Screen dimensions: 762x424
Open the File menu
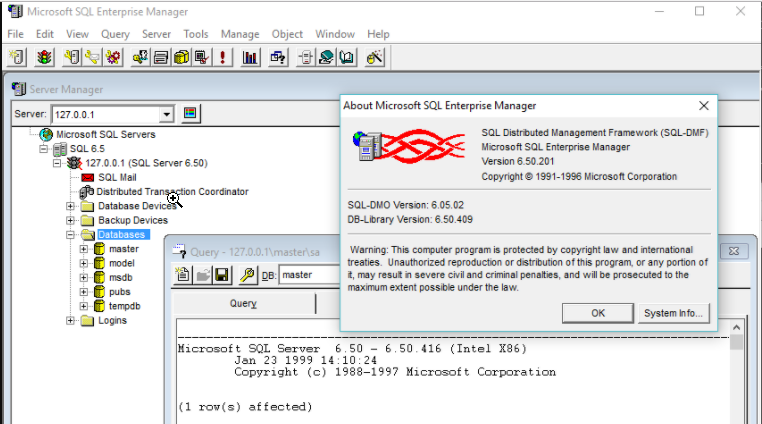pos(16,34)
